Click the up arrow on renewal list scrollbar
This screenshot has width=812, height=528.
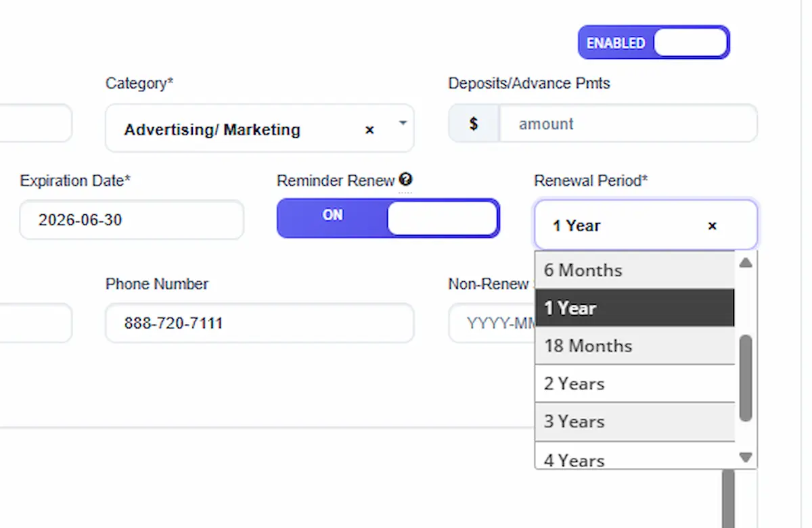(x=746, y=263)
